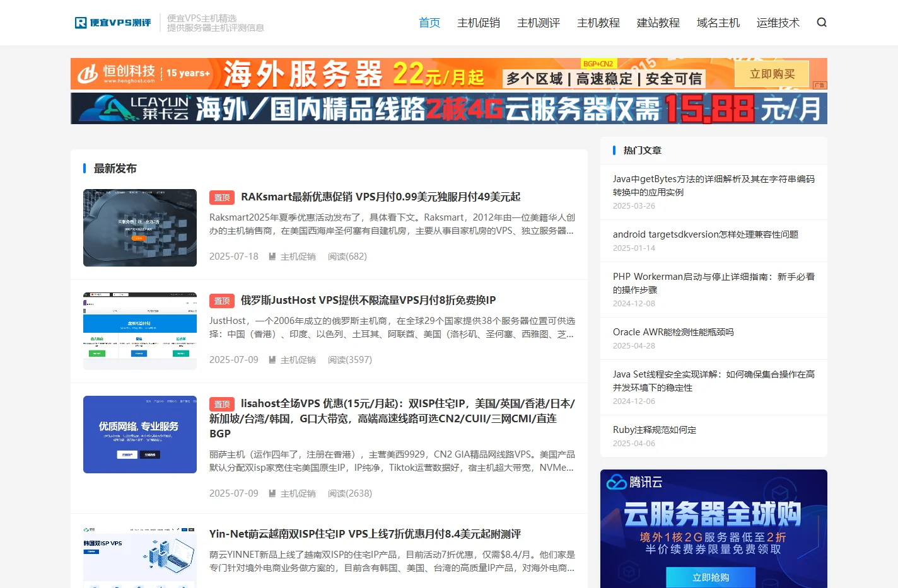Click the 阅读(3597) read count
The image size is (898, 588).
[x=350, y=360]
